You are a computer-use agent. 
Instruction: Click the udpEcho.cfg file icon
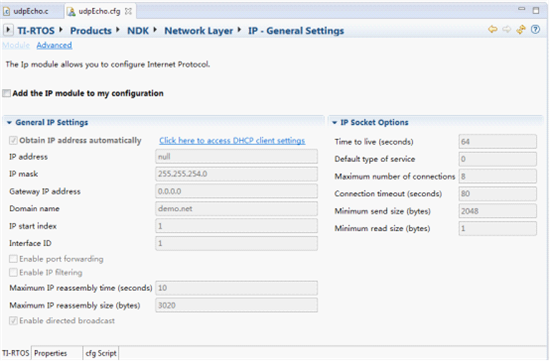click(x=71, y=12)
